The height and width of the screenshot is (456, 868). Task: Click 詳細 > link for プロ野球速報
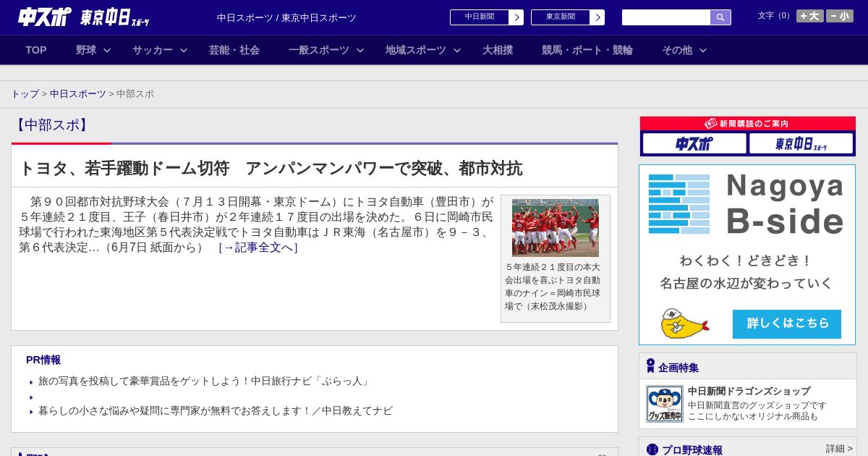[x=839, y=449]
